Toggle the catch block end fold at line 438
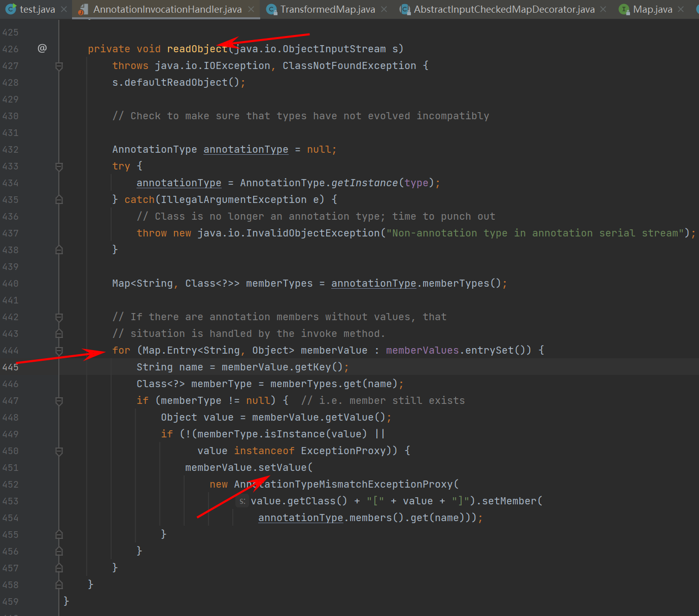This screenshot has width=699, height=616. pos(59,250)
